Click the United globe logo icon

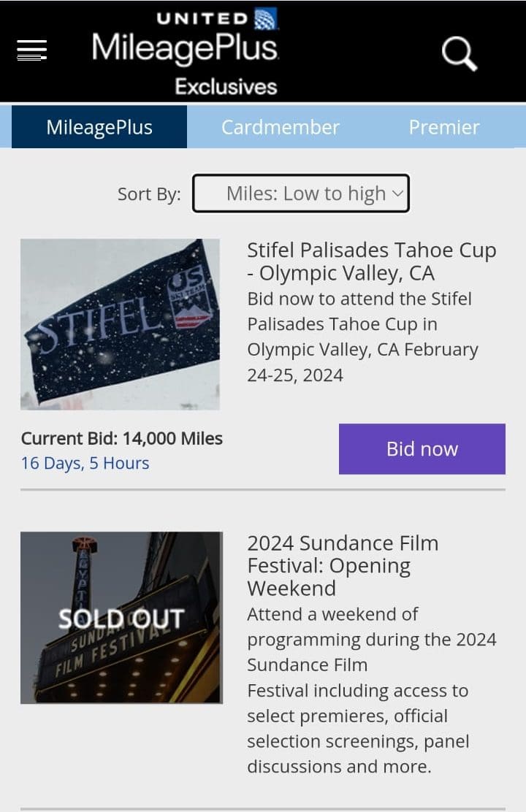point(264,18)
